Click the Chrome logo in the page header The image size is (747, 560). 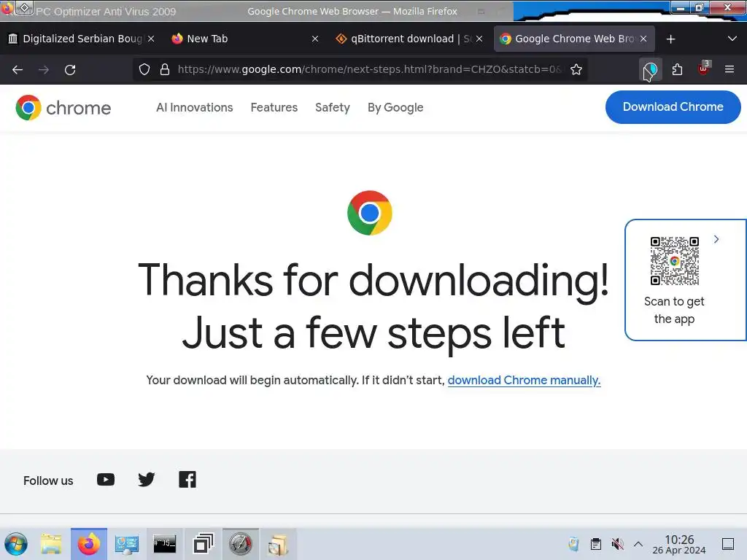pos(63,108)
